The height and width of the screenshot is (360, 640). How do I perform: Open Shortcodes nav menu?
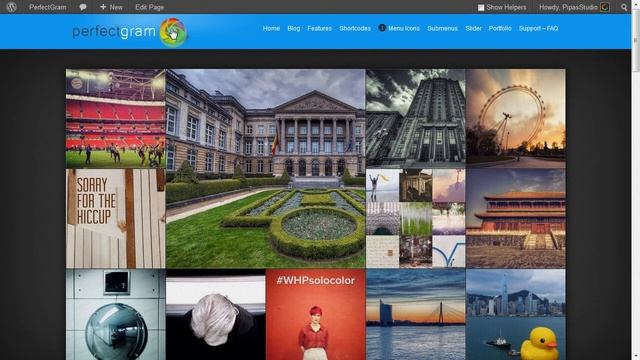point(355,28)
